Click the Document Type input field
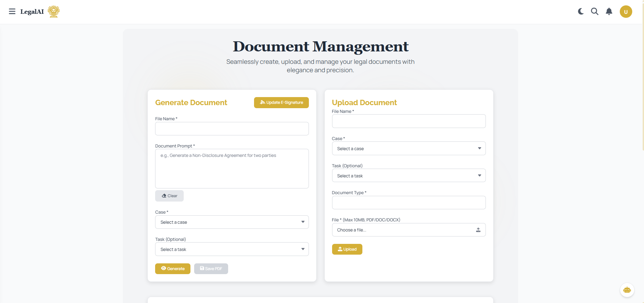This screenshot has height=303, width=644. pos(408,203)
